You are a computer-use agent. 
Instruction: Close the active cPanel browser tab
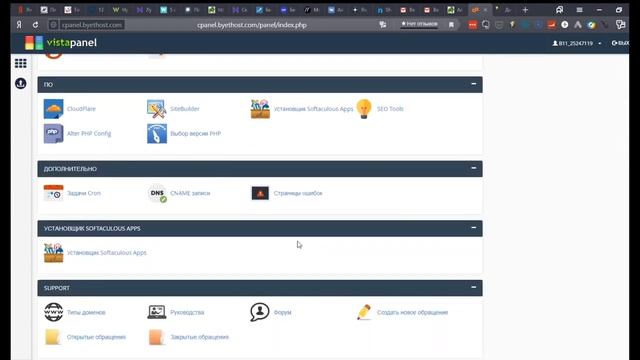[x=485, y=10]
